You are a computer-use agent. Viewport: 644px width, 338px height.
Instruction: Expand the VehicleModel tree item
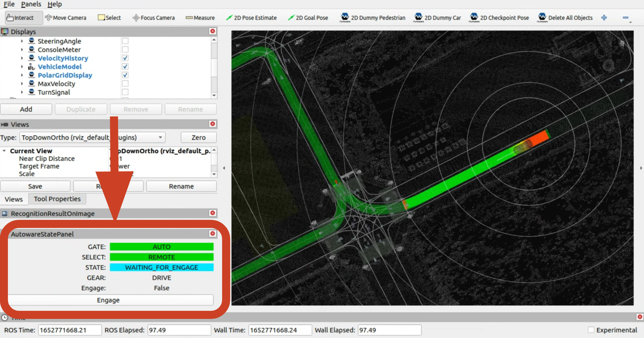[22, 67]
